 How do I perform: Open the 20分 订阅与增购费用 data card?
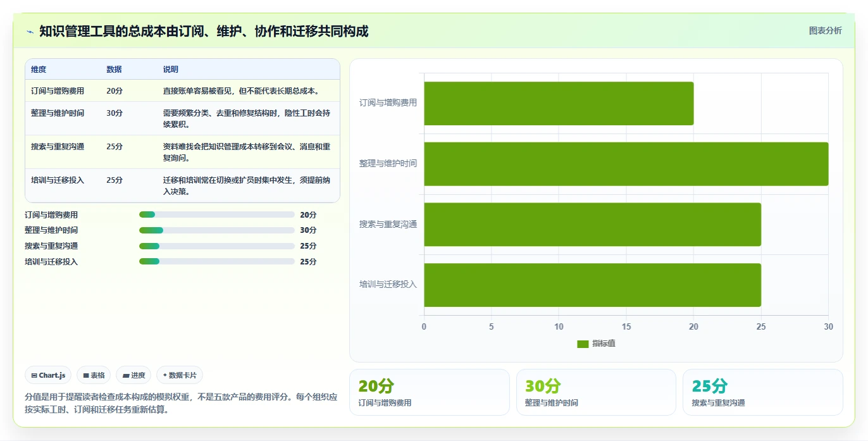(x=429, y=392)
